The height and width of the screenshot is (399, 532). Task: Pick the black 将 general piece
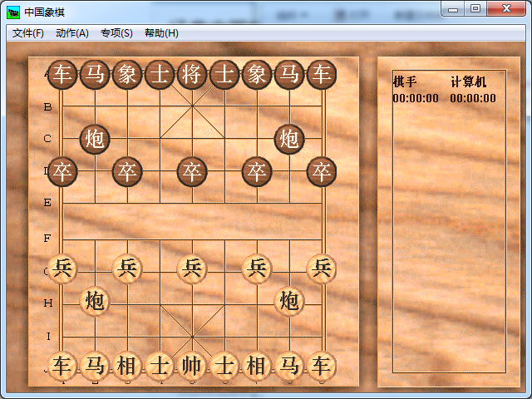click(192, 75)
